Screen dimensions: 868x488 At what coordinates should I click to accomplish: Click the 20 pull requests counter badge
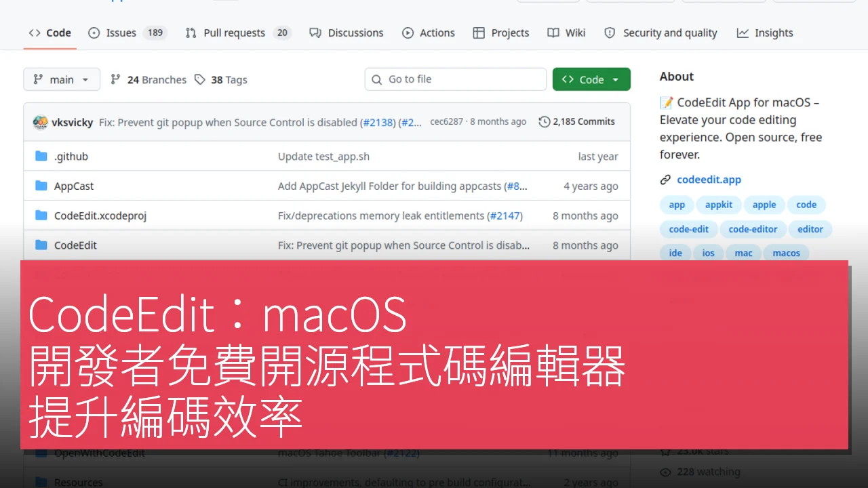click(282, 33)
